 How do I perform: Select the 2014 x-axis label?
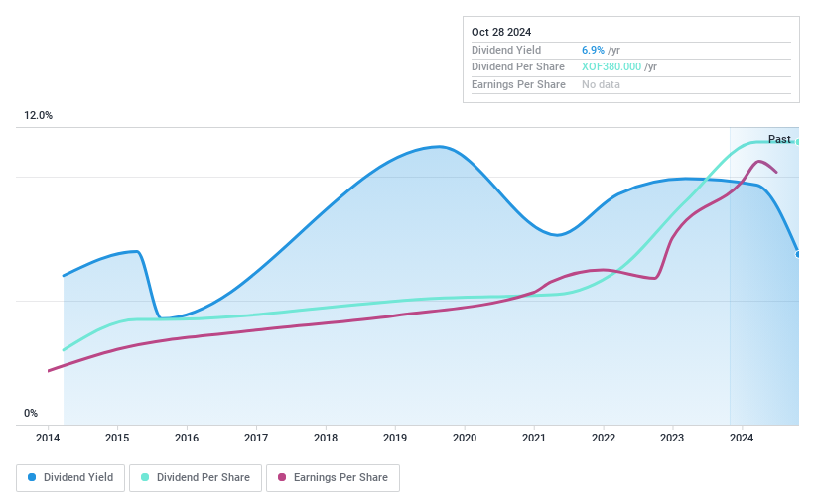click(48, 438)
